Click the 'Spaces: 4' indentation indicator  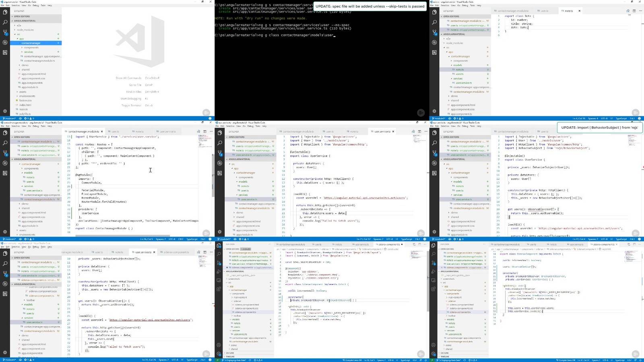(592, 118)
